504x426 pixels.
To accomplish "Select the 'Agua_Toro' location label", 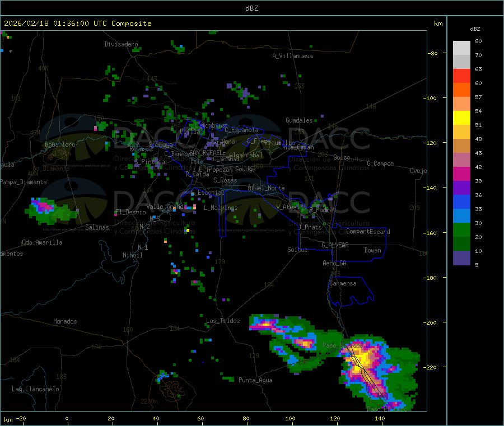I will 60,144.
